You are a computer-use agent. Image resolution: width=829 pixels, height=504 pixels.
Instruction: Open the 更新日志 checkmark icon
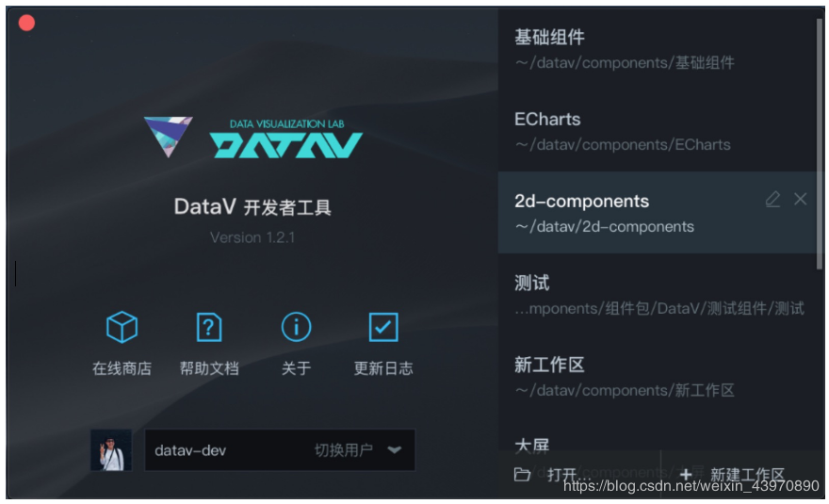(x=383, y=327)
